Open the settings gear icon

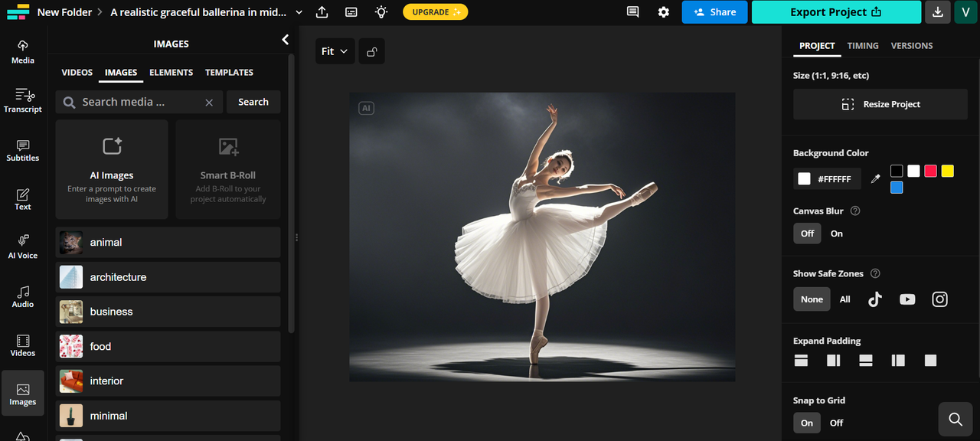pos(663,12)
